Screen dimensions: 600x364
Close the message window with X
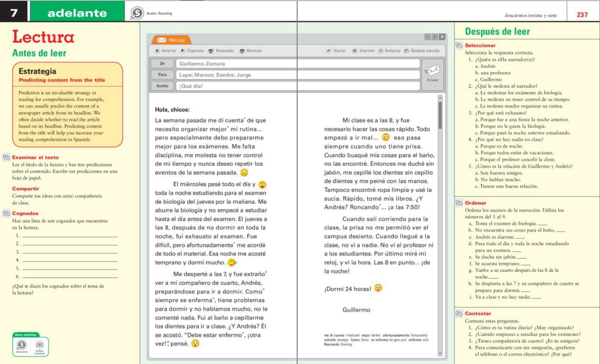pyautogui.click(x=442, y=37)
